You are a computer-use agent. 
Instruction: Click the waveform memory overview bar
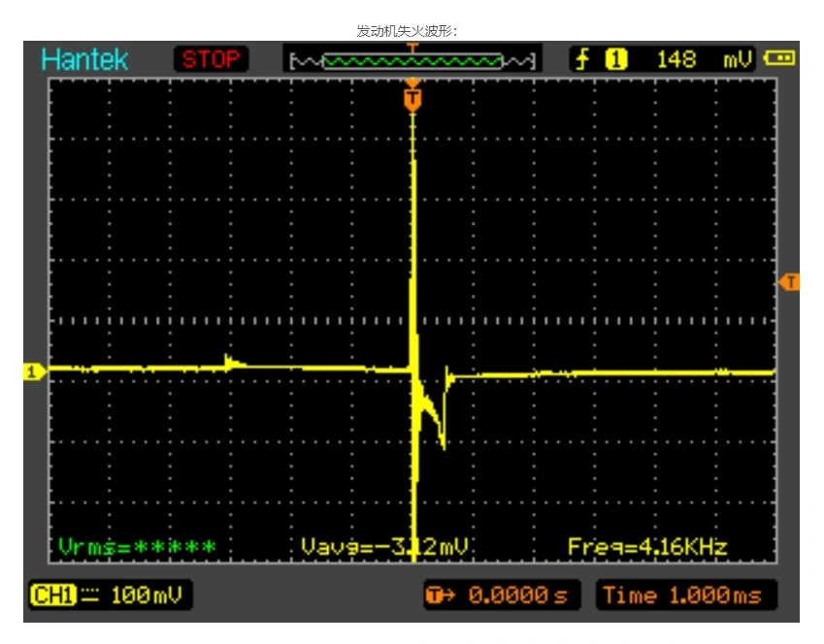[x=412, y=61]
